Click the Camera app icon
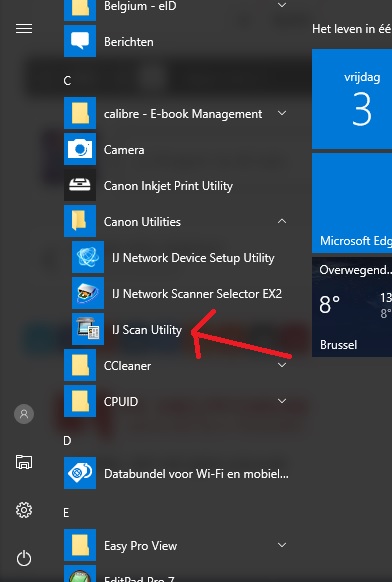Screen dimensions: 392x582 (x=80, y=149)
